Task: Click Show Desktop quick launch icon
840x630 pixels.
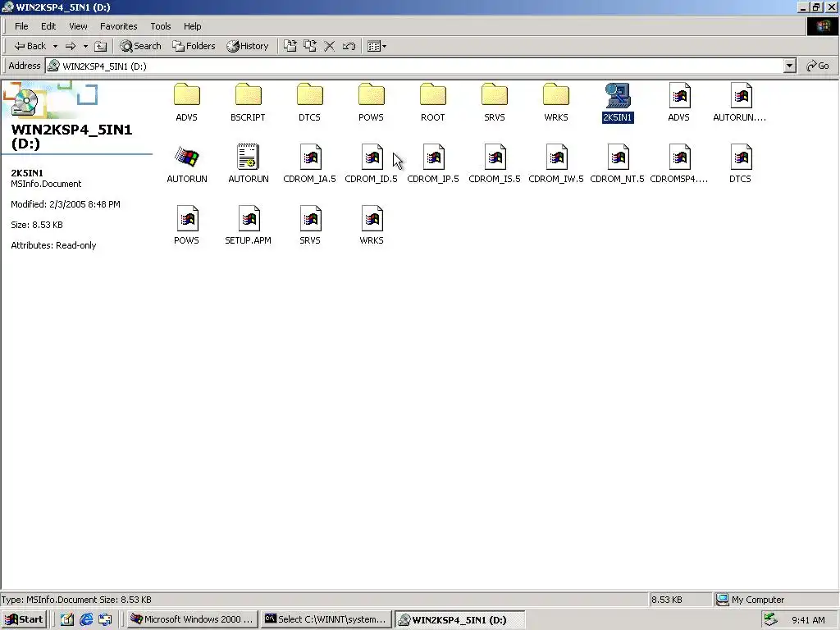Action: [67, 619]
